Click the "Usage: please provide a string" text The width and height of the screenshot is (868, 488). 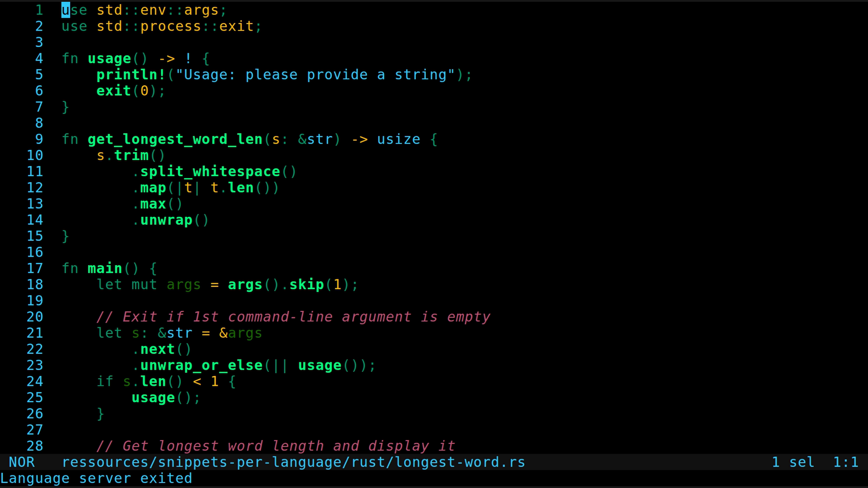(x=315, y=75)
